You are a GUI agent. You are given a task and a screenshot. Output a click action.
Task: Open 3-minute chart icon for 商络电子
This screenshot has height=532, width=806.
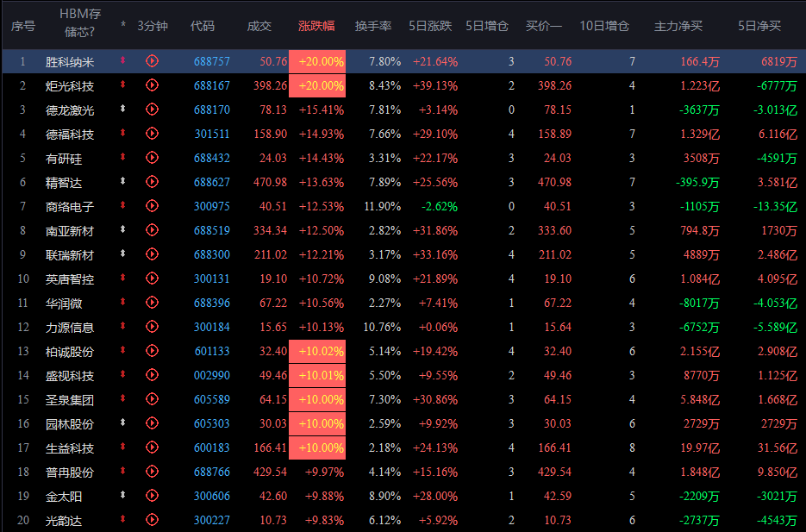(x=153, y=206)
